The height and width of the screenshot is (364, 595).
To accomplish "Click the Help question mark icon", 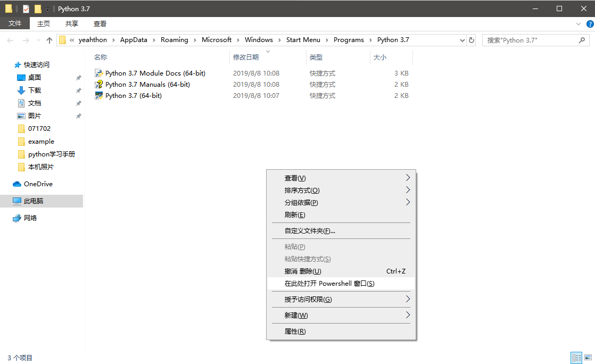I will point(590,23).
